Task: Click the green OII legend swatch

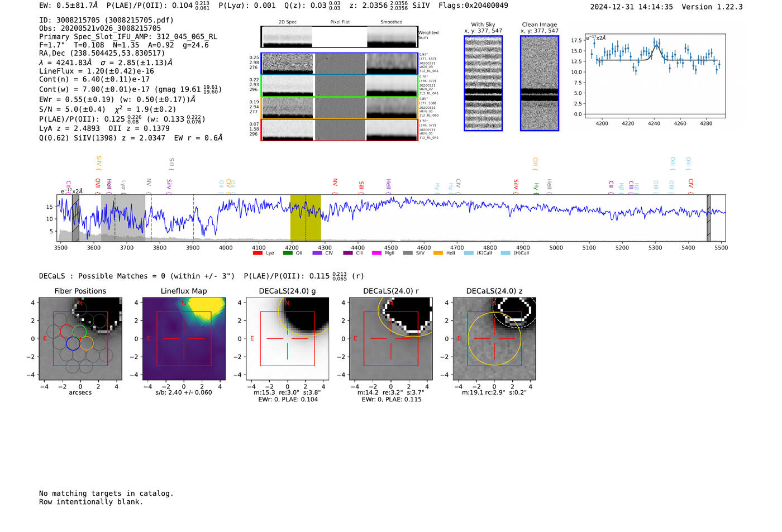Action: (x=288, y=253)
